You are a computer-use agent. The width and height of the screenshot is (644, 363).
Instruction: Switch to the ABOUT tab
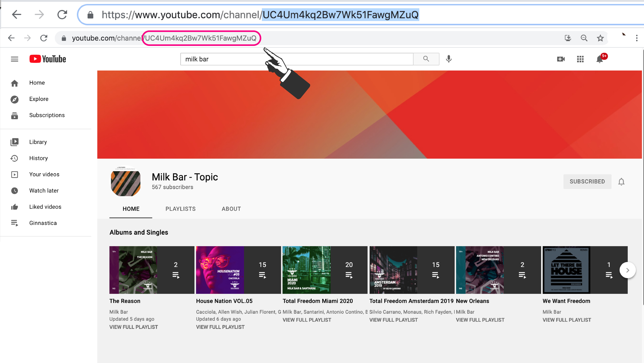[x=231, y=209]
